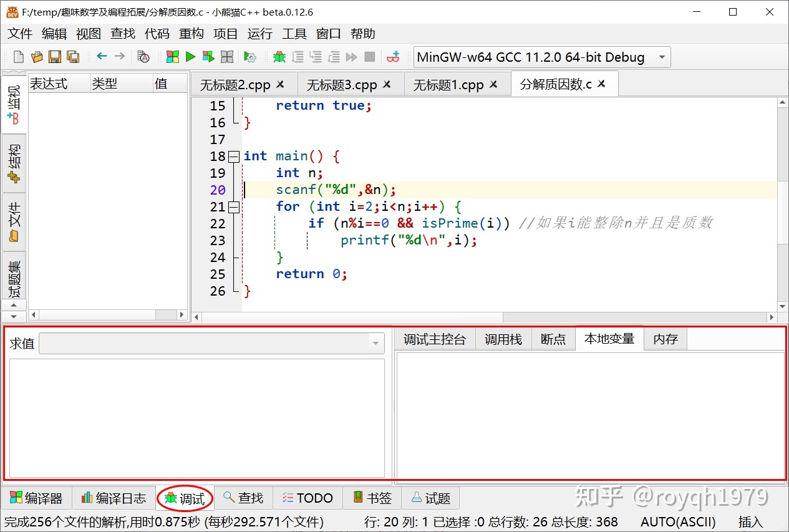The width and height of the screenshot is (789, 532).
Task: Open the 书签 bottom panel tab
Action: (372, 498)
